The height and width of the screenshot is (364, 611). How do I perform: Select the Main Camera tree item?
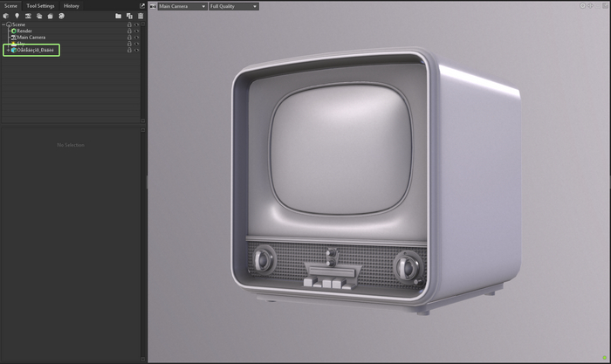[31, 38]
